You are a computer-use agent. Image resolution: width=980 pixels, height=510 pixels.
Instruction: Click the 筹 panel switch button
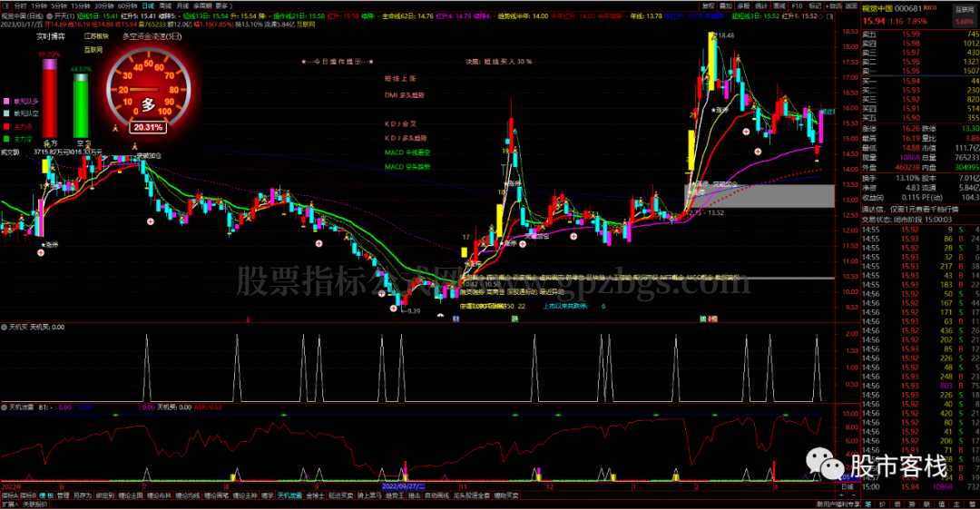pos(972,504)
